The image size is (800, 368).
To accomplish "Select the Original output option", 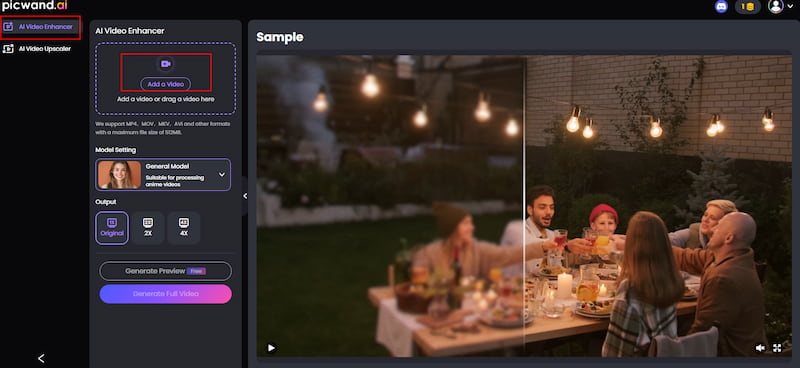I will coord(112,228).
